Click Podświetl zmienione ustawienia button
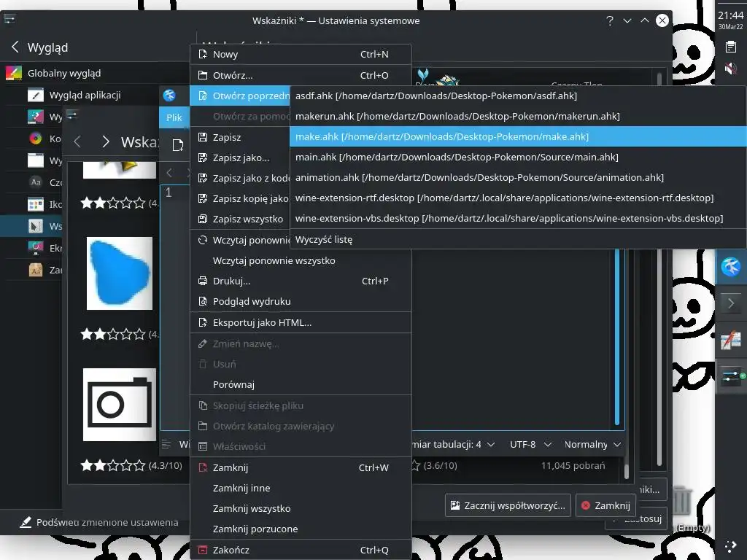The width and height of the screenshot is (747, 560). (99, 522)
